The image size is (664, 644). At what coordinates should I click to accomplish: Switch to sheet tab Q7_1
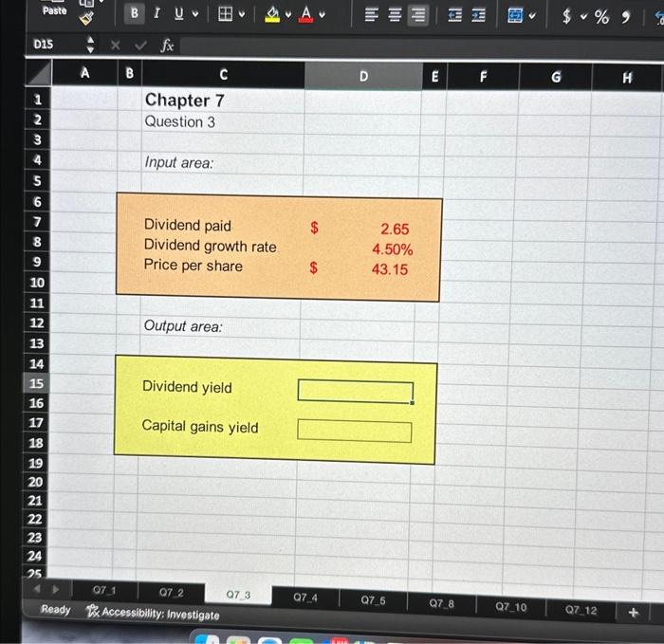pyautogui.click(x=104, y=590)
